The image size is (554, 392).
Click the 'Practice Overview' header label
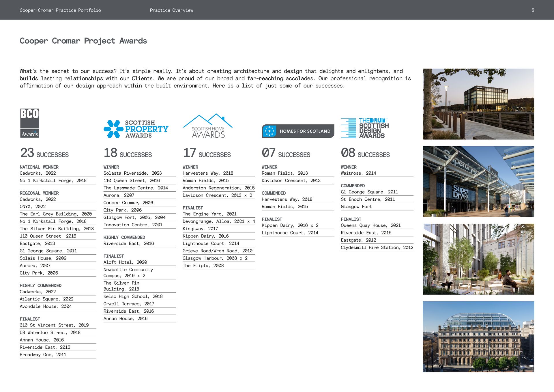(171, 10)
